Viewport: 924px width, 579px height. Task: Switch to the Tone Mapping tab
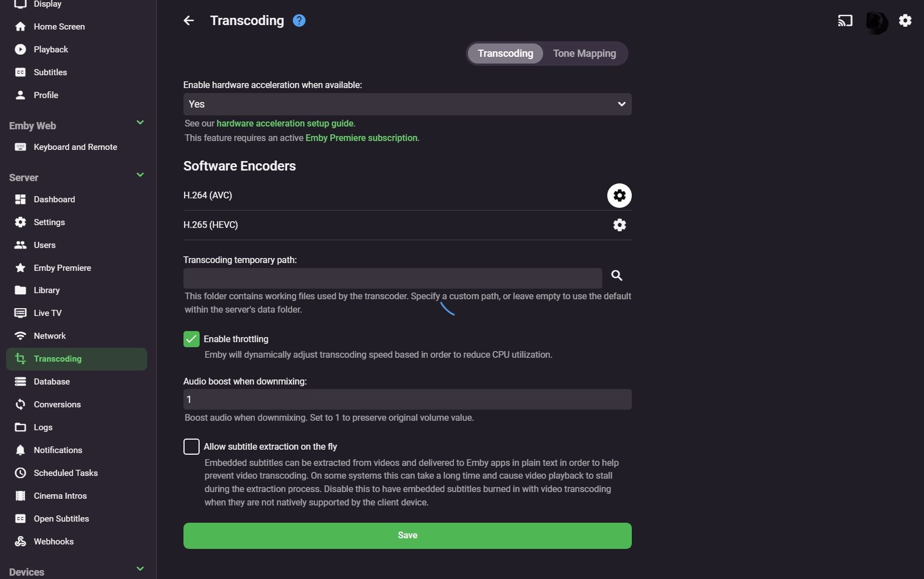coord(584,53)
